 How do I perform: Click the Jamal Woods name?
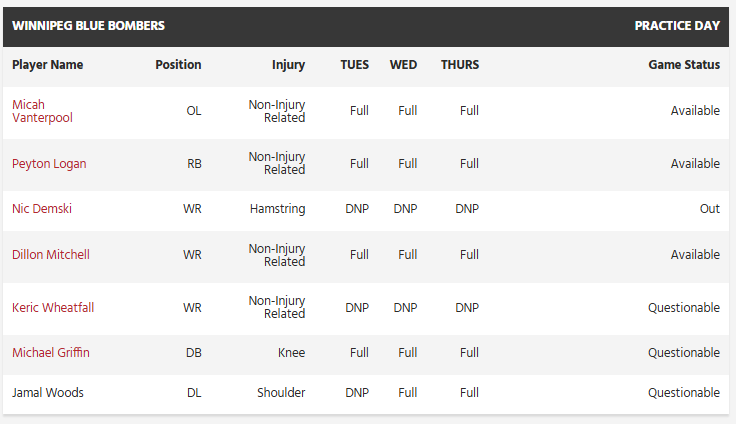[x=48, y=393]
